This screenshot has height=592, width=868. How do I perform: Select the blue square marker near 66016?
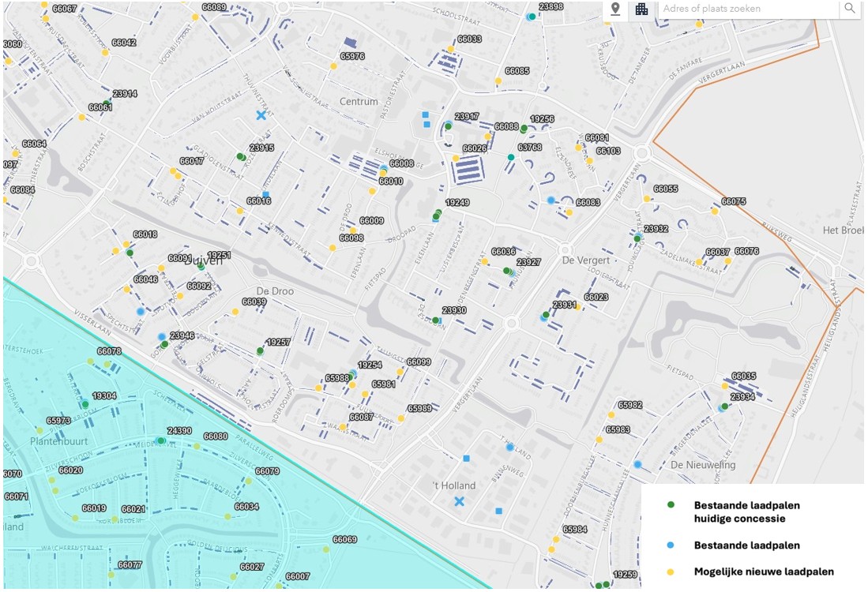coord(266,194)
